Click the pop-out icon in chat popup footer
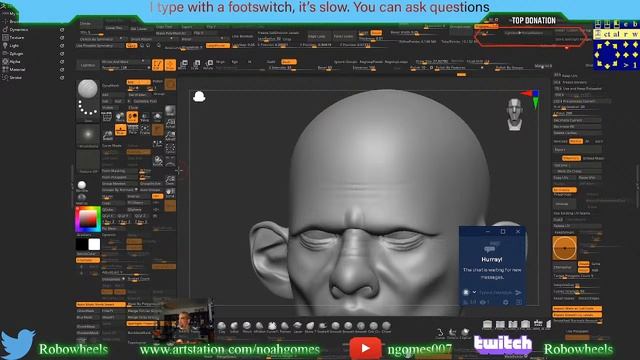 tap(519, 302)
